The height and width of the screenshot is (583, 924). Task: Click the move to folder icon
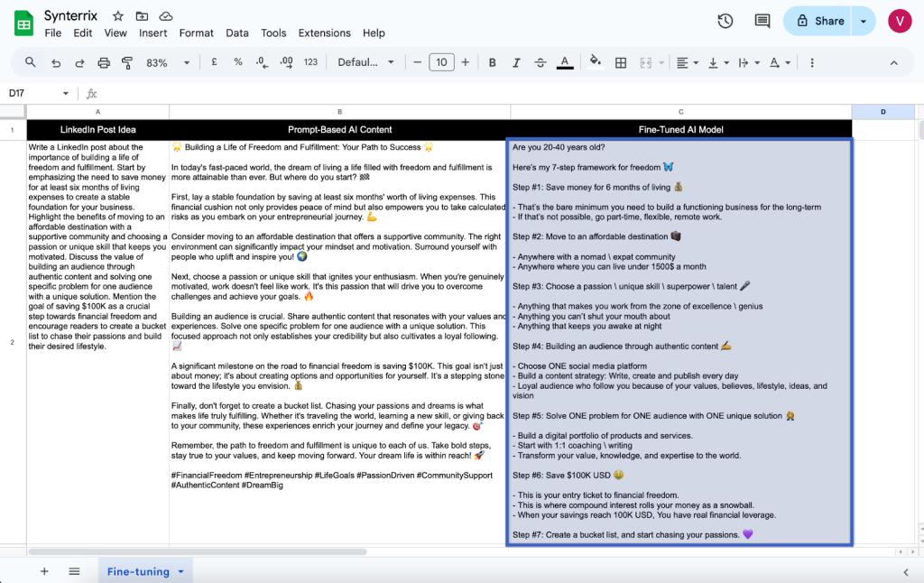pyautogui.click(x=142, y=16)
